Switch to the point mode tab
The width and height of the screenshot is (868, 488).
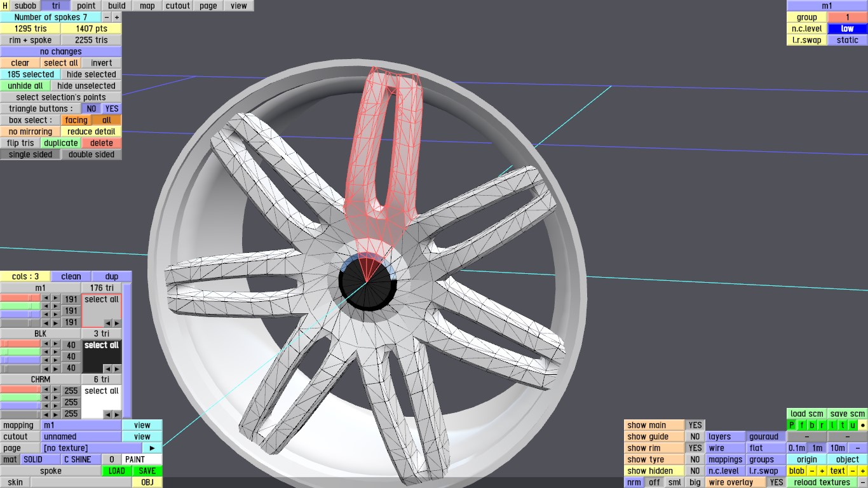[86, 6]
